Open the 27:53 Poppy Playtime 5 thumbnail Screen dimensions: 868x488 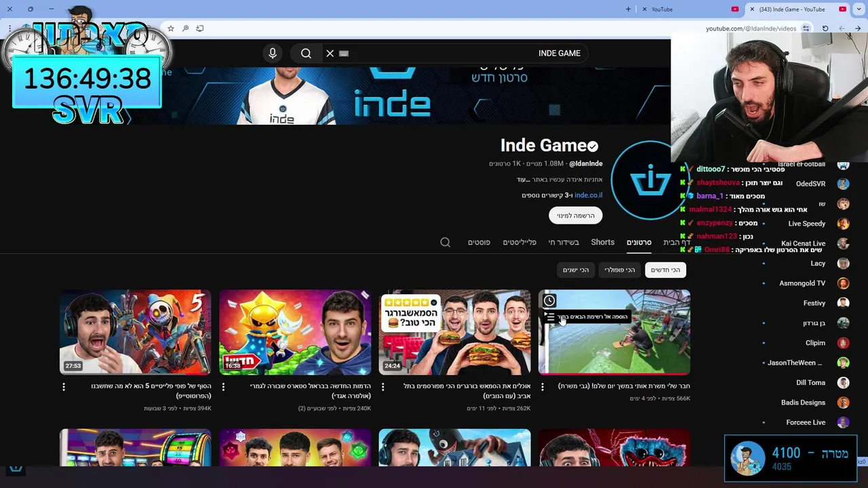(x=136, y=332)
